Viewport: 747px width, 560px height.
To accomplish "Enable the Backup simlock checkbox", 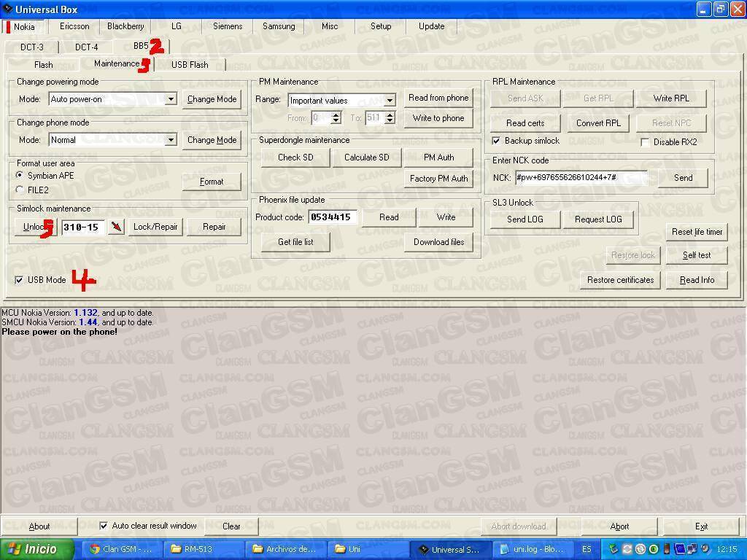I will [496, 141].
